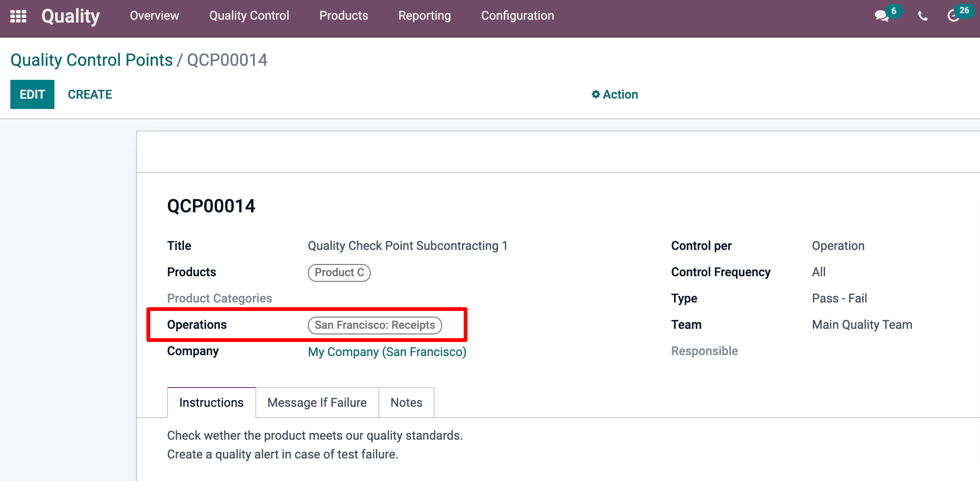Go back to Quality Control Points breadcrumb
The height and width of the screenshot is (481, 980).
coord(92,60)
